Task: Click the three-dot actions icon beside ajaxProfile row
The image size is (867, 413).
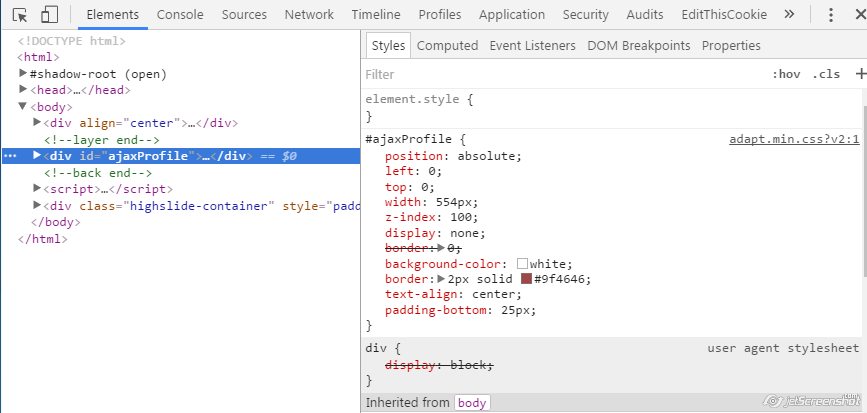Action: click(x=10, y=156)
